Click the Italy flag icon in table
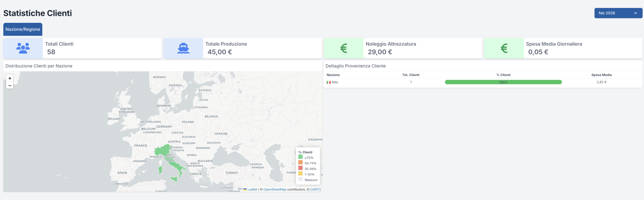The height and width of the screenshot is (200, 644). (x=329, y=82)
